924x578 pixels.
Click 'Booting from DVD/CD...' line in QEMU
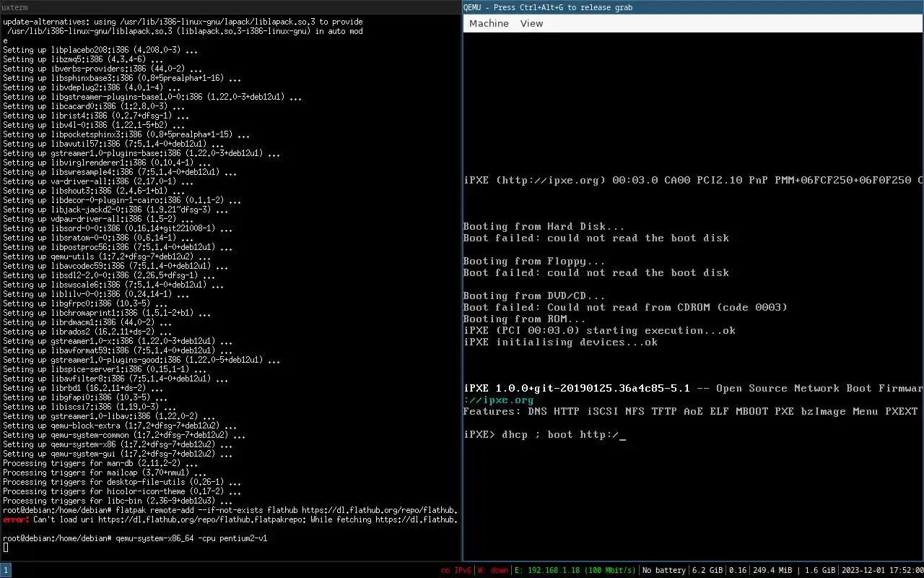click(534, 296)
